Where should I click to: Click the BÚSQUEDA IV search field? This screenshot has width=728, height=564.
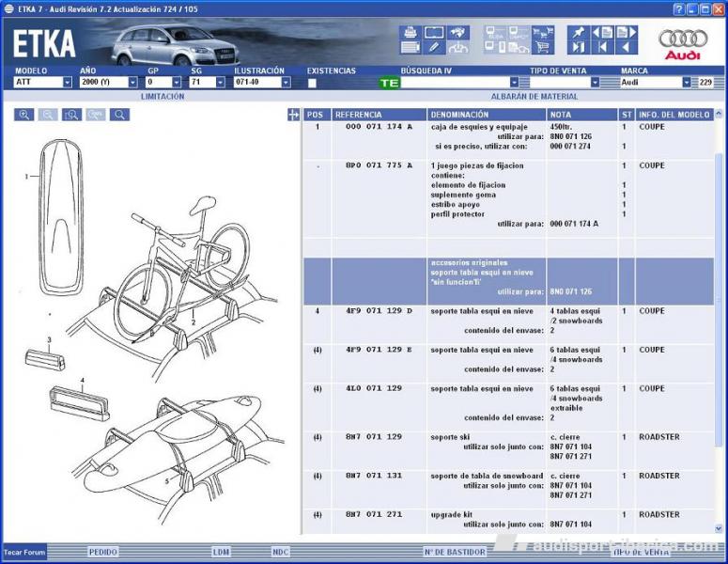click(x=455, y=82)
